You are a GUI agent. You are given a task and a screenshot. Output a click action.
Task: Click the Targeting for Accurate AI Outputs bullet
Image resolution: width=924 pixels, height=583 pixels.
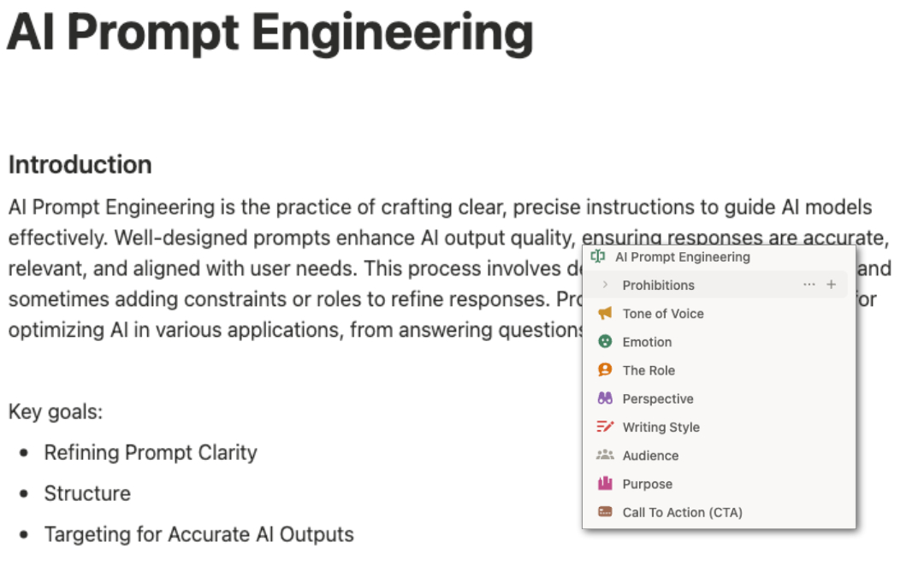[x=198, y=534]
